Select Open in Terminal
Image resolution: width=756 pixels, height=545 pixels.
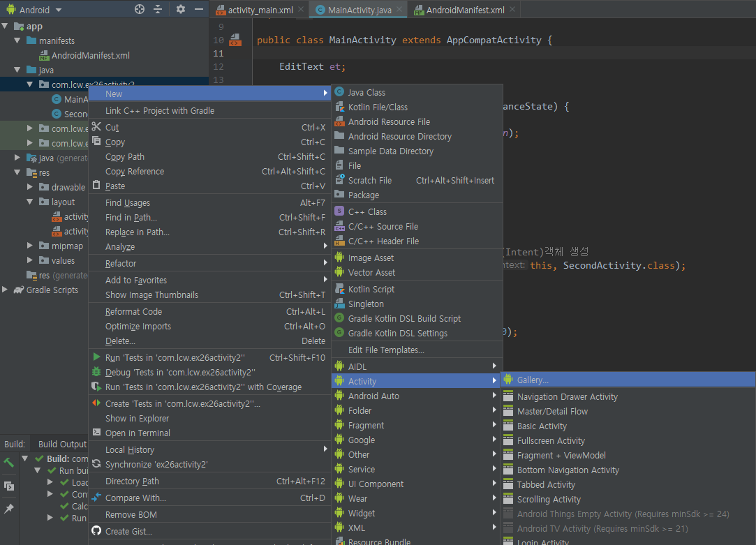click(x=209, y=433)
